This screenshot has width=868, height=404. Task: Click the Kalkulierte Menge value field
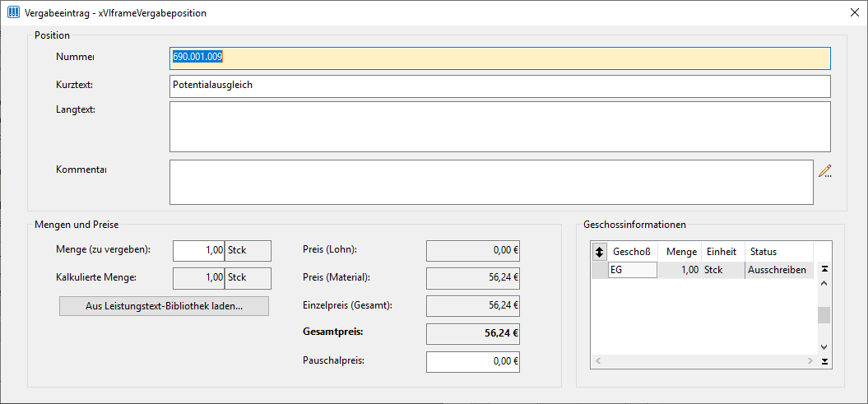[x=199, y=278]
